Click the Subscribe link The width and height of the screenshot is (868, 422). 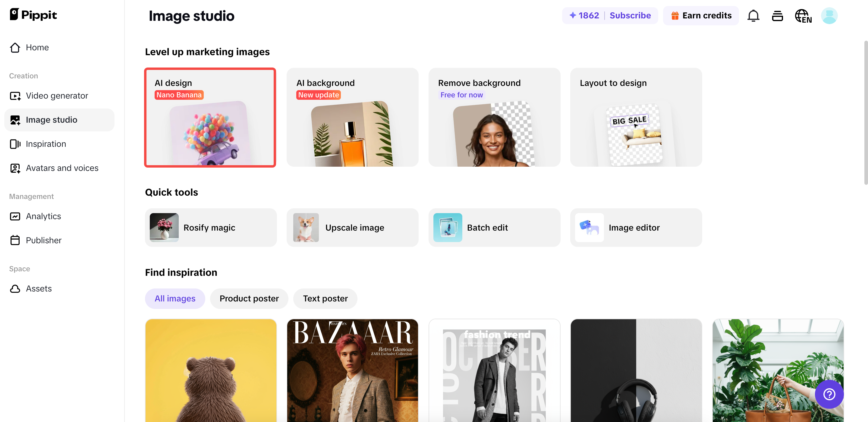(631, 15)
